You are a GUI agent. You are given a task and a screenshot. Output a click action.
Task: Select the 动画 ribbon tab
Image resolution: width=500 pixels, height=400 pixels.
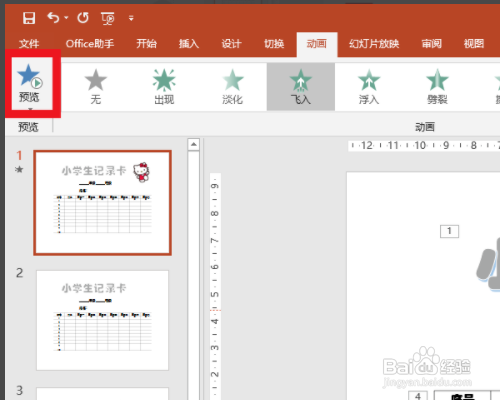317,44
